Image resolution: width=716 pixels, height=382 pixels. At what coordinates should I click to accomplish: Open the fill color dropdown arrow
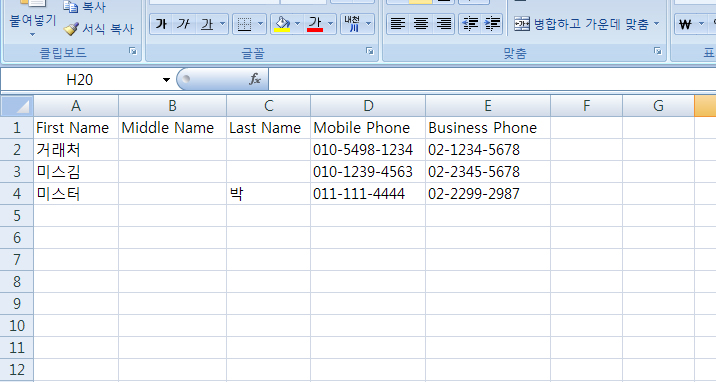[298, 24]
